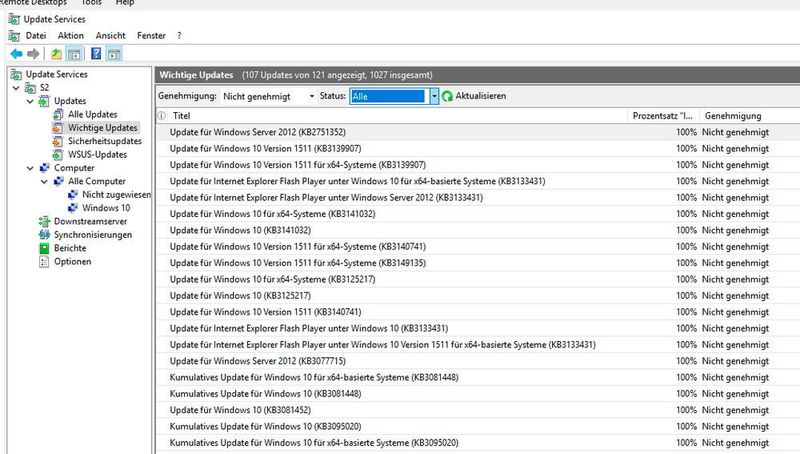Select Update für Windows 10 für x64-Systeme (KB3141032)
Image resolution: width=800 pixels, height=454 pixels.
click(x=478, y=214)
